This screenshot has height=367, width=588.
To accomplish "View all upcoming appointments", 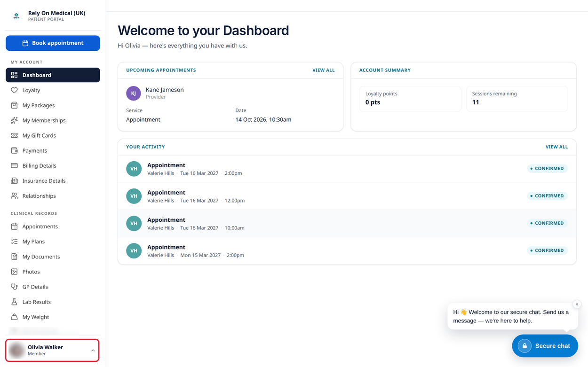I will (324, 70).
